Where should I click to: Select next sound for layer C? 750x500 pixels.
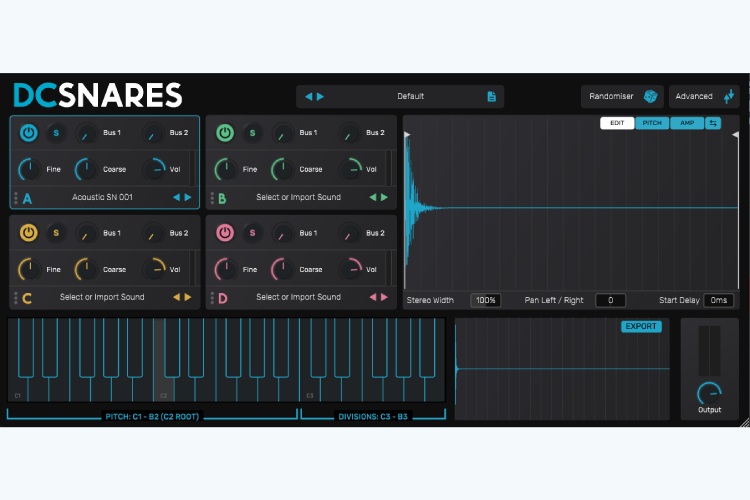188,297
